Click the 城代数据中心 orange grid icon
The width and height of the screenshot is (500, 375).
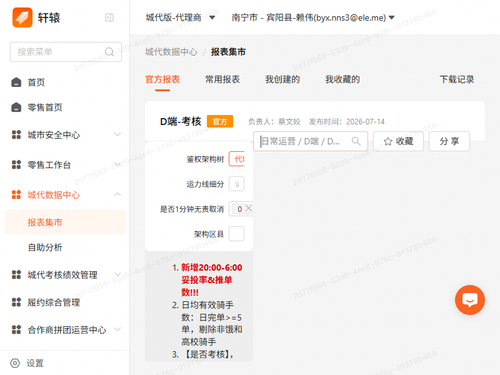click(16, 195)
